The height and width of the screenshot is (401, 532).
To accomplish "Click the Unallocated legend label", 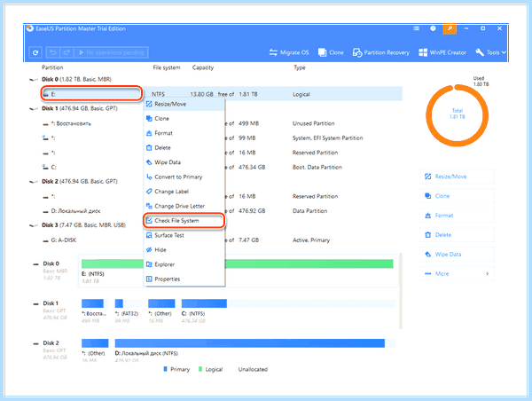I will click(253, 369).
